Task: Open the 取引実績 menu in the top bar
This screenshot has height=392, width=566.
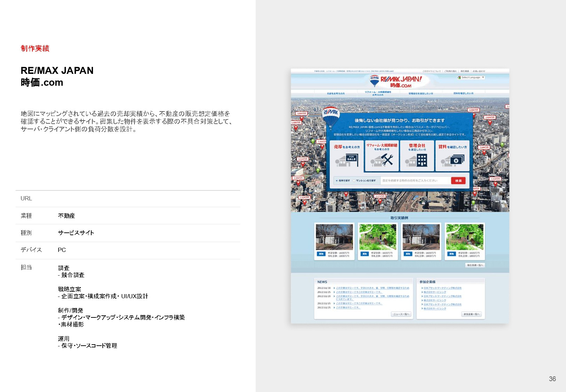Action: tap(464, 71)
